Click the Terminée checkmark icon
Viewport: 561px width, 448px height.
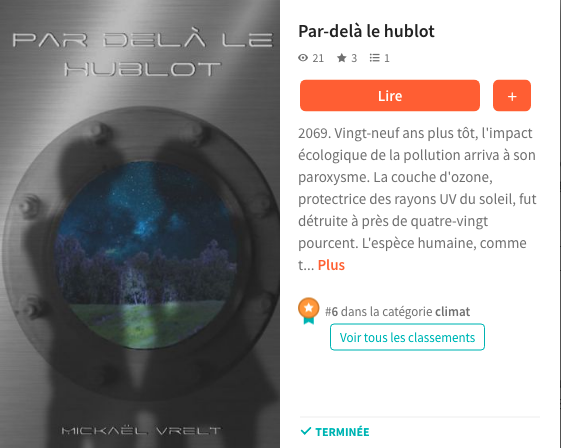[306, 431]
